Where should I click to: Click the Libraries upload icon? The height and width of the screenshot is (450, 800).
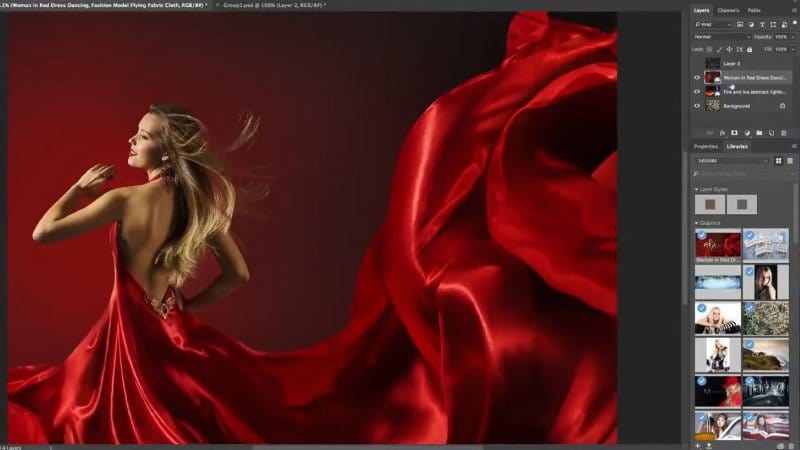(709, 445)
